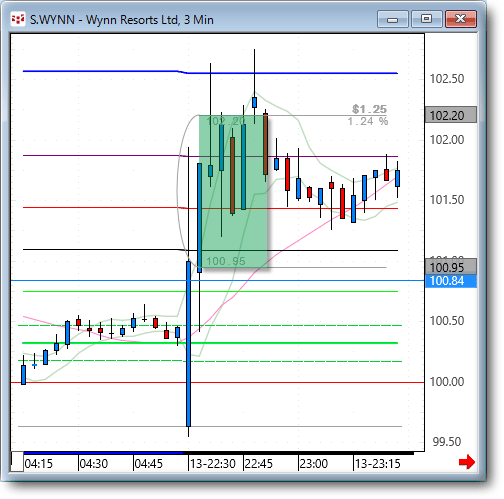Click the 99.50 price scale value
The height and width of the screenshot is (499, 504).
[x=447, y=442]
